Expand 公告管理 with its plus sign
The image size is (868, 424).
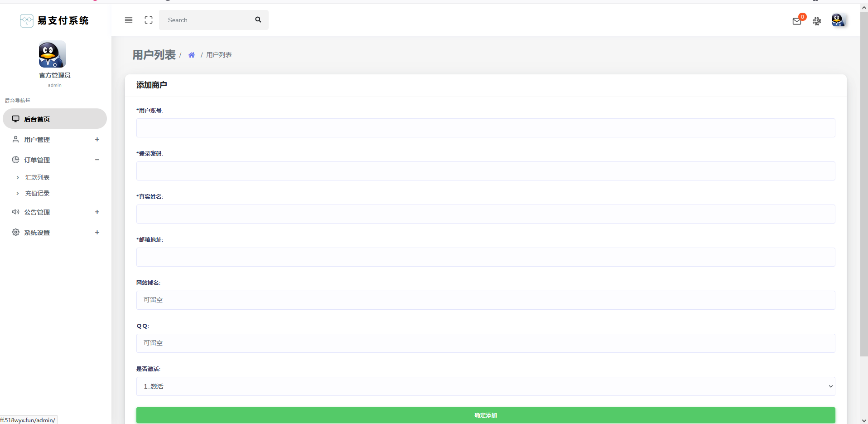click(x=97, y=212)
